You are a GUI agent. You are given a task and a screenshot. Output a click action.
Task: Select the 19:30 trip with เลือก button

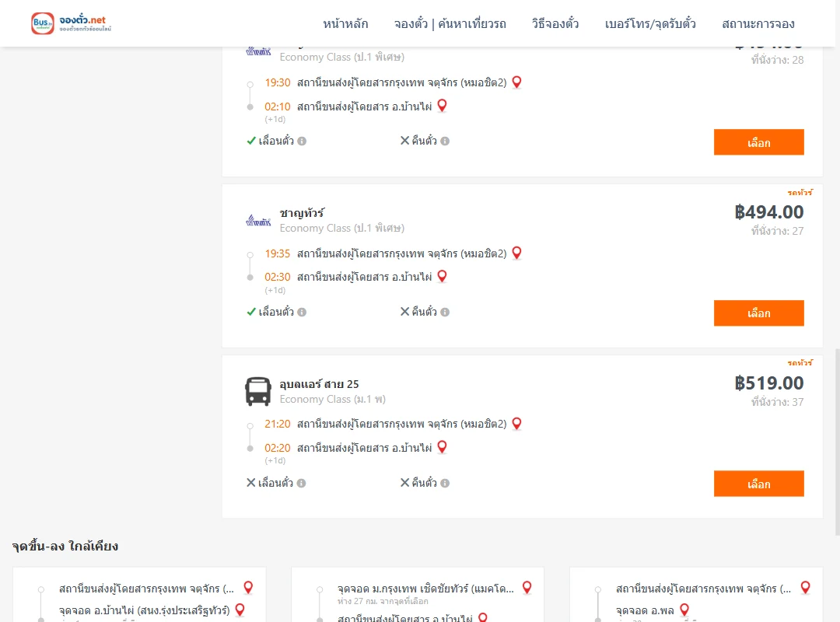(758, 142)
